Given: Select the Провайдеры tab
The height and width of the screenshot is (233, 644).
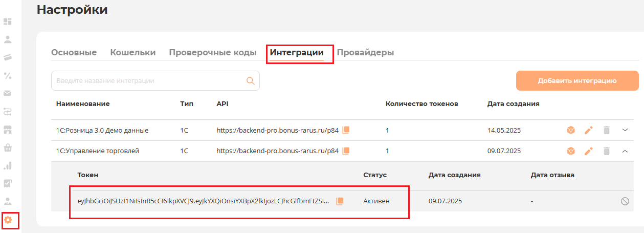Looking at the screenshot, I should point(365,52).
